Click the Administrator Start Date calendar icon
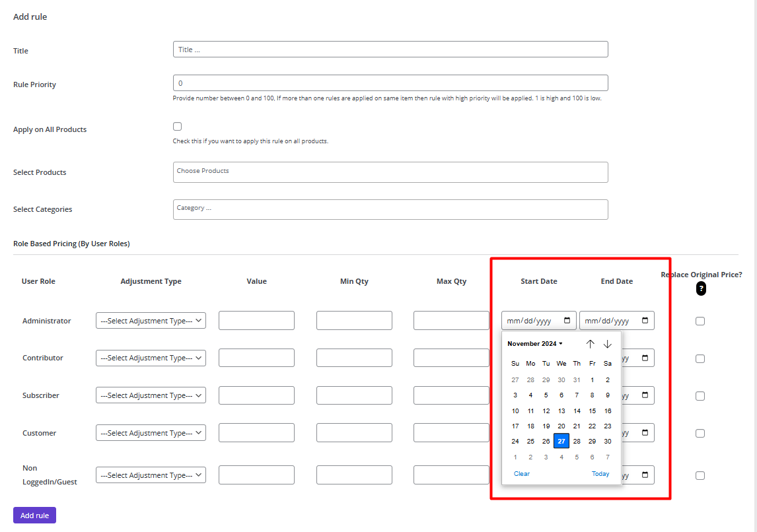This screenshot has height=532, width=757. tap(567, 321)
